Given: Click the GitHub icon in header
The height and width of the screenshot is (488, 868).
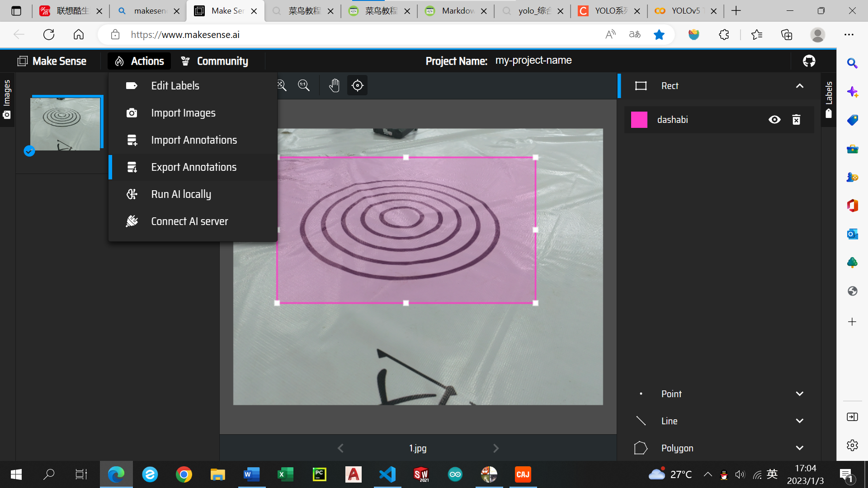Looking at the screenshot, I should click(809, 61).
